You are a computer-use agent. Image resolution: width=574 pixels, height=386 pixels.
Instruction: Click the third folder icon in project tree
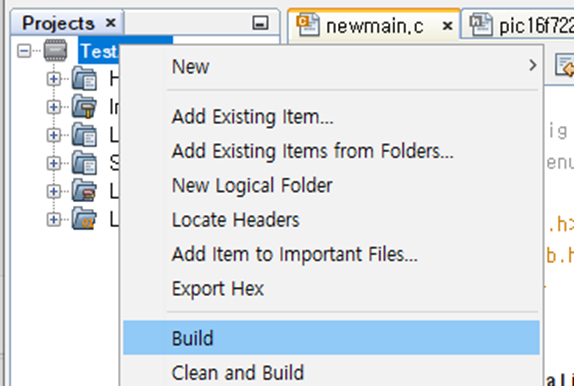[x=84, y=135]
